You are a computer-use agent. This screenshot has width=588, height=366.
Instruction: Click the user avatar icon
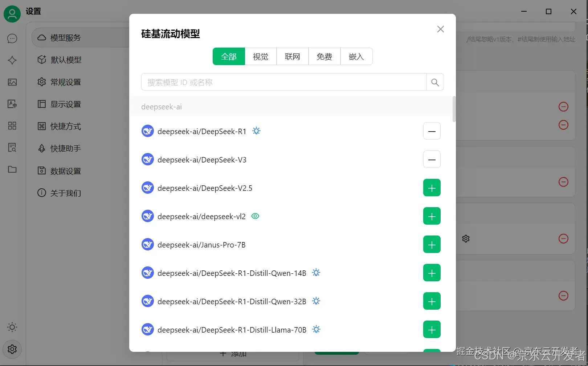[x=12, y=14]
